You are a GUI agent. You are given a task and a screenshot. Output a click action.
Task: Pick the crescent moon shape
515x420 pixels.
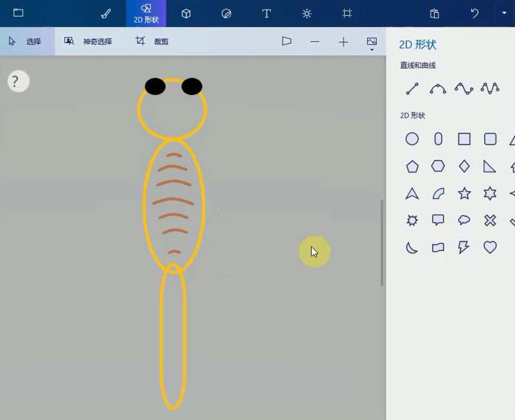(x=412, y=248)
